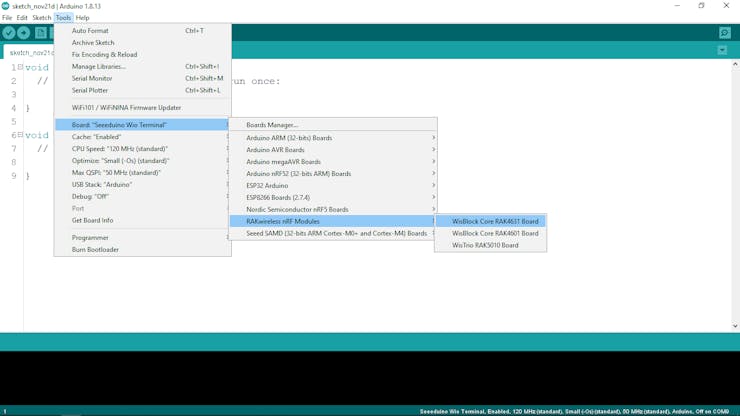Image resolution: width=740 pixels, height=416 pixels.
Task: Expand Max QSPI: 50 MHz submenu
Action: click(x=143, y=173)
